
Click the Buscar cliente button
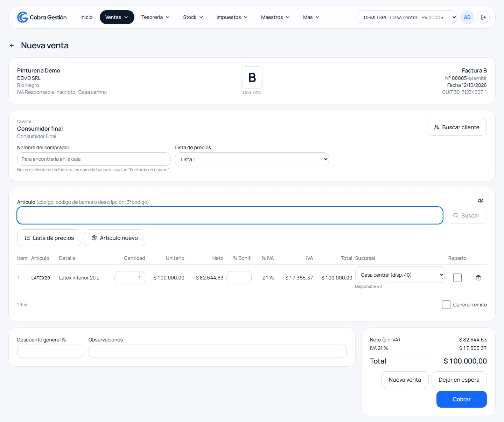pyautogui.click(x=457, y=127)
